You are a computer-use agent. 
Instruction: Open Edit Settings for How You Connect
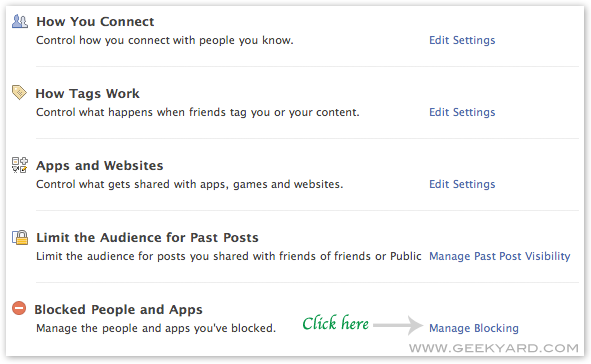click(462, 40)
